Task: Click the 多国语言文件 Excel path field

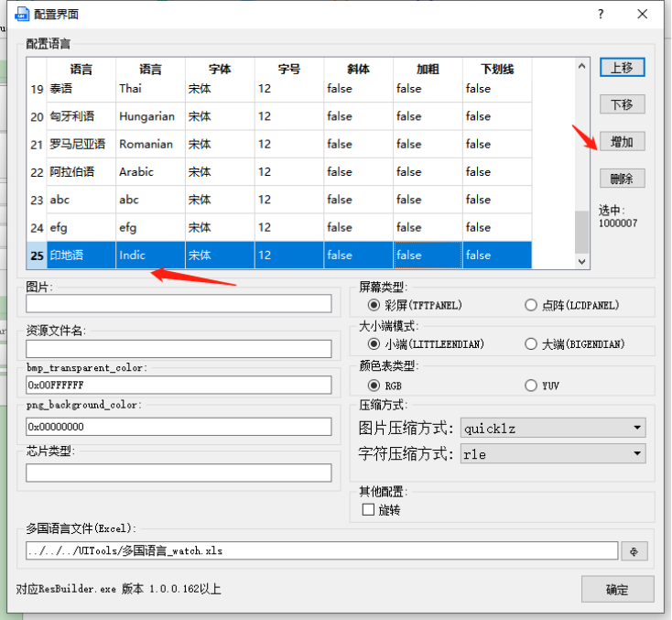Action: point(322,551)
